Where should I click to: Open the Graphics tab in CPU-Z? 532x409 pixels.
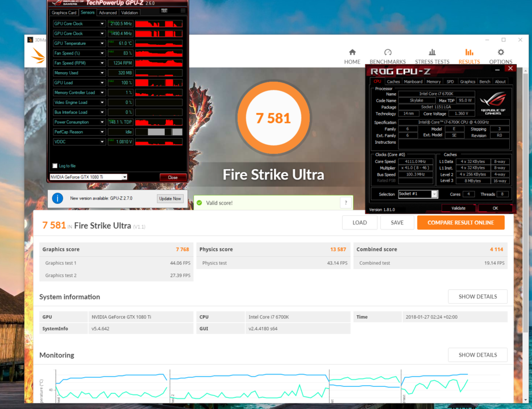[x=468, y=81]
